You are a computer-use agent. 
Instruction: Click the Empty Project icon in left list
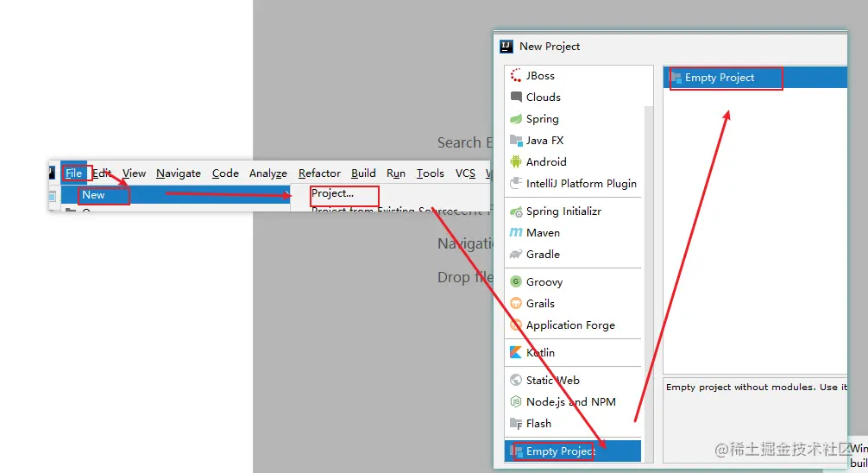[x=517, y=451]
